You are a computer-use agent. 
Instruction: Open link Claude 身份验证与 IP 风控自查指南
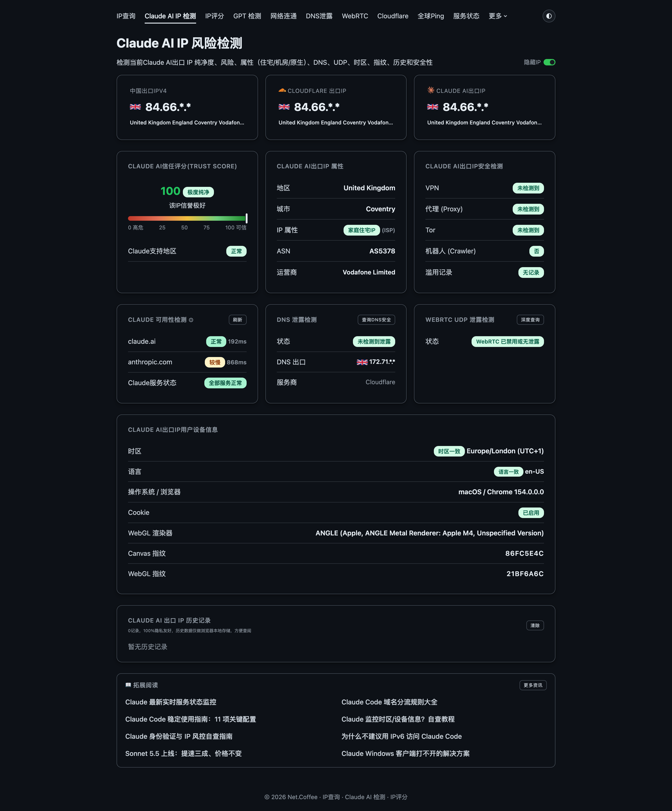pos(179,736)
